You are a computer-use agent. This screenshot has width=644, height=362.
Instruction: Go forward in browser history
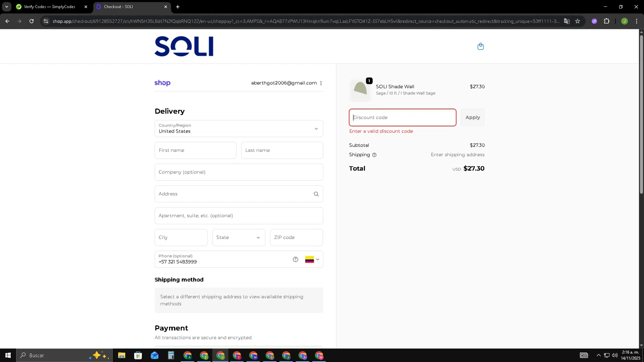(19, 21)
